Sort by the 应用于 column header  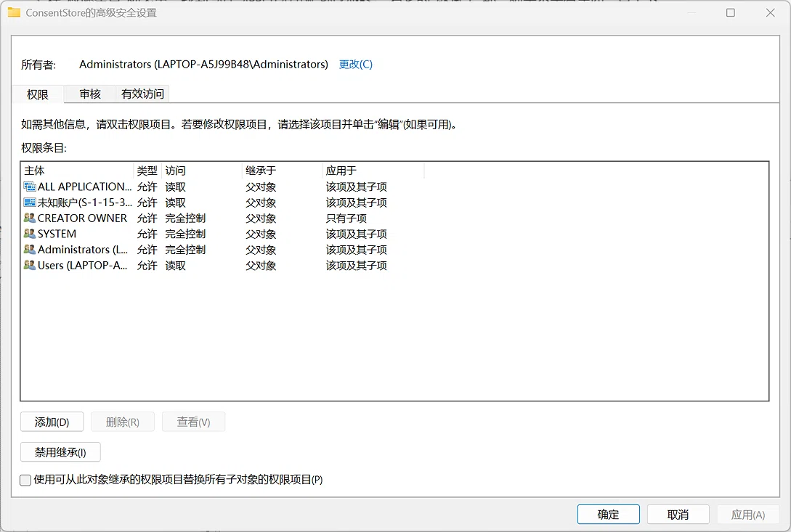(x=373, y=171)
